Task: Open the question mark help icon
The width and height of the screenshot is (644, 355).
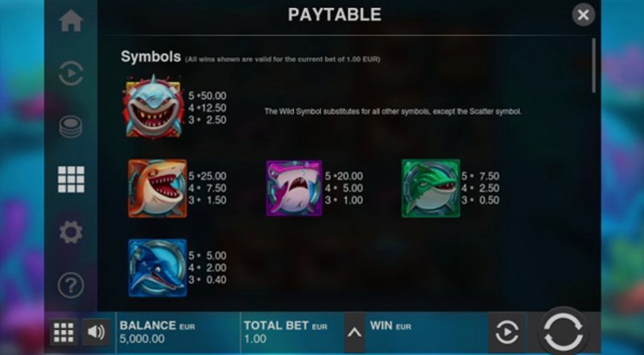Action: click(x=71, y=285)
